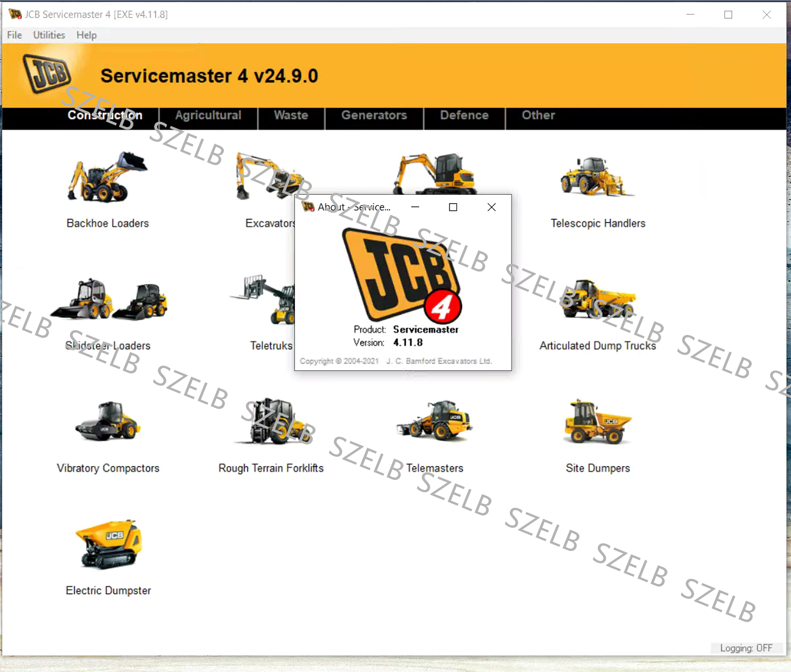This screenshot has height=672, width=791.
Task: Click the large JCB 4 logo in the About dialog
Action: [x=402, y=275]
